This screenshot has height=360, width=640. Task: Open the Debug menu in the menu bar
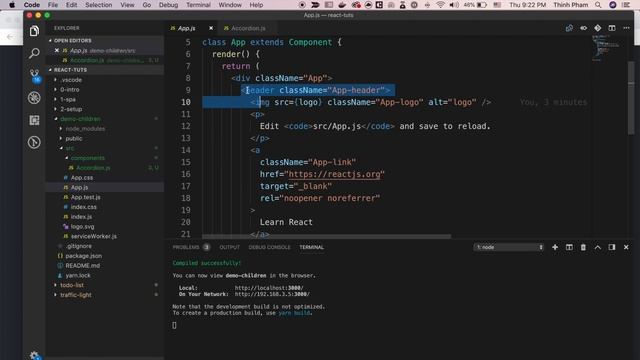coord(168,5)
